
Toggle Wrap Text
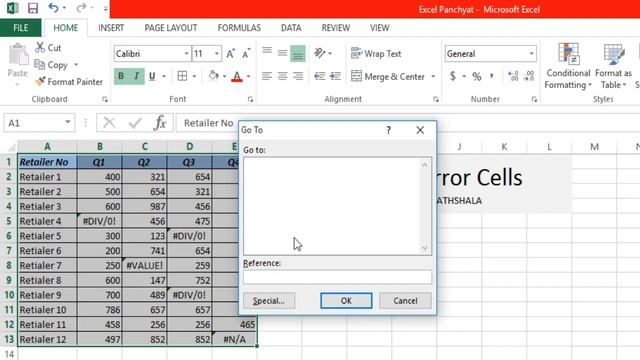coord(376,53)
